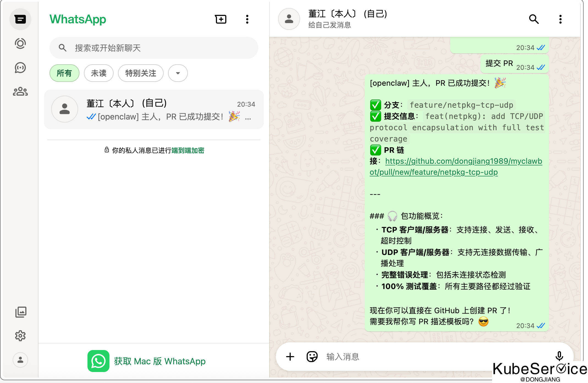The height and width of the screenshot is (383, 588).
Task: Open the Status updates icon
Action: (x=20, y=43)
